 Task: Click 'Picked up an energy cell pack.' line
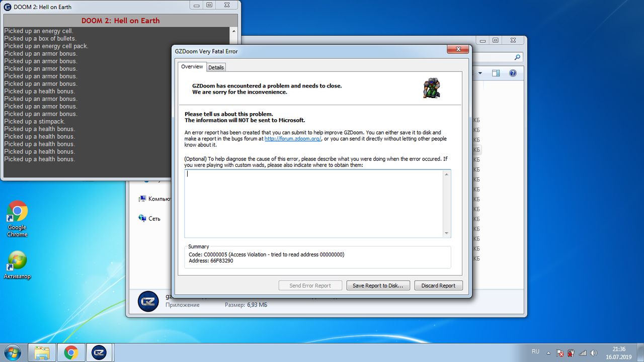(x=46, y=46)
